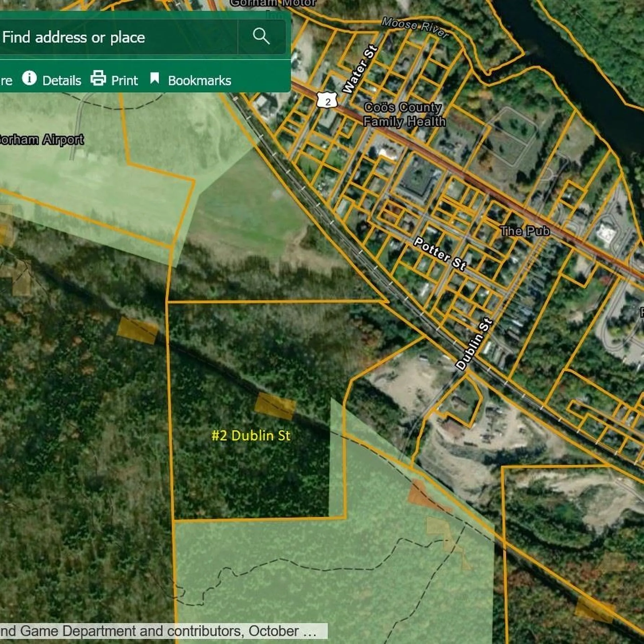Click the partially visible Share 're' item
Screen dimensions: 644x644
(6, 81)
